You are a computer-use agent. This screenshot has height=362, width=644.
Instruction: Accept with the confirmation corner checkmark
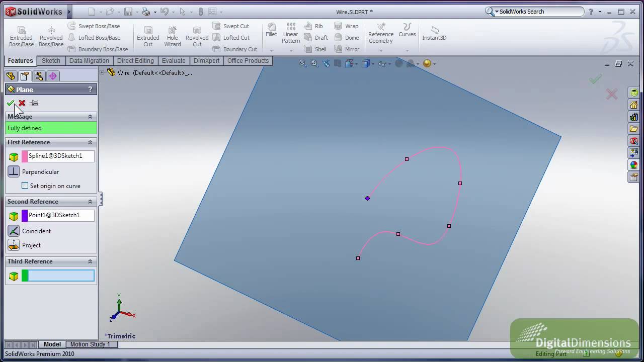(x=596, y=79)
